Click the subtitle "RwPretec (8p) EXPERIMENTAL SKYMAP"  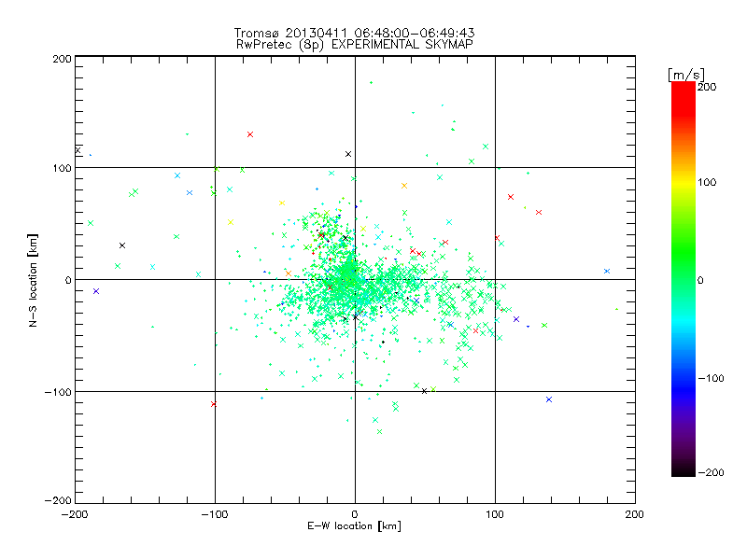(x=355, y=45)
